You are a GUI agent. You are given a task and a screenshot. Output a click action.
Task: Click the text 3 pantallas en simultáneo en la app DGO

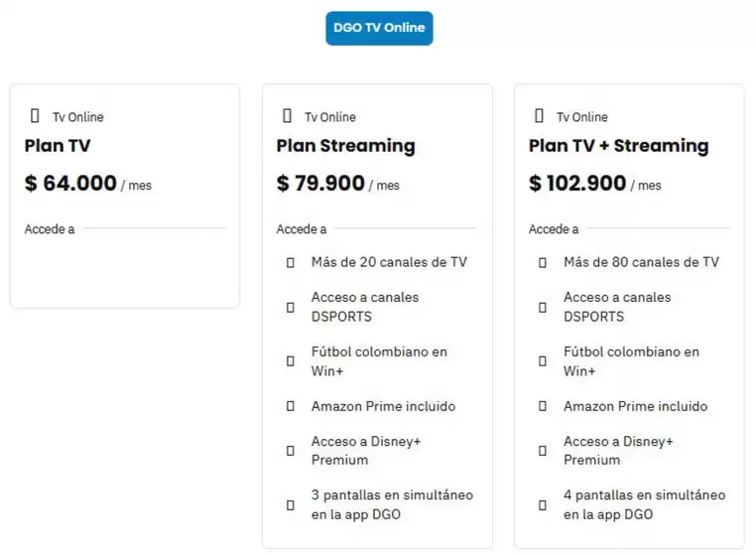(x=392, y=504)
